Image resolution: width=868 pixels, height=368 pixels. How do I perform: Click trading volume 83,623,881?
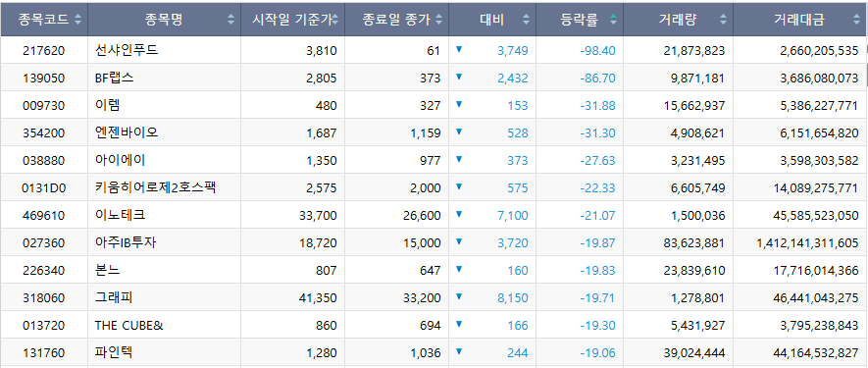(x=693, y=243)
